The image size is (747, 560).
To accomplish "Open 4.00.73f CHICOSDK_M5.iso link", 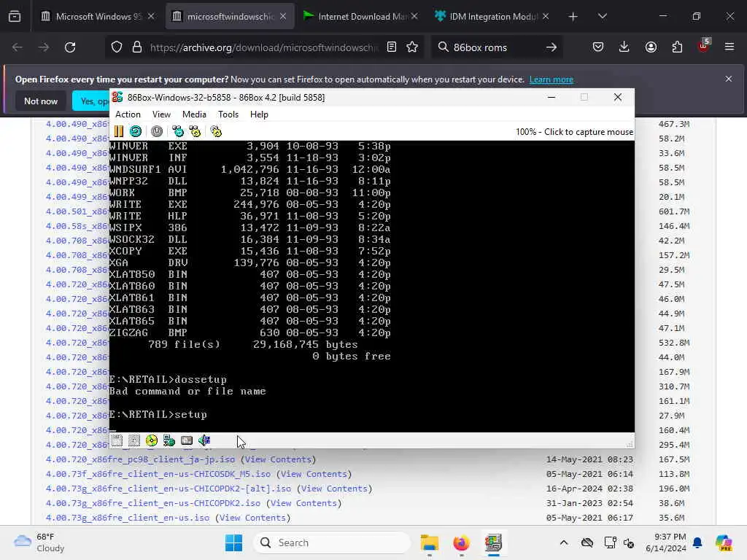I will pos(158,474).
